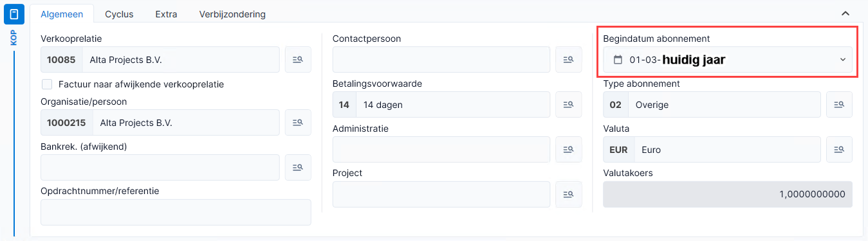
Task: Open lookup for Valuta field
Action: point(839,149)
